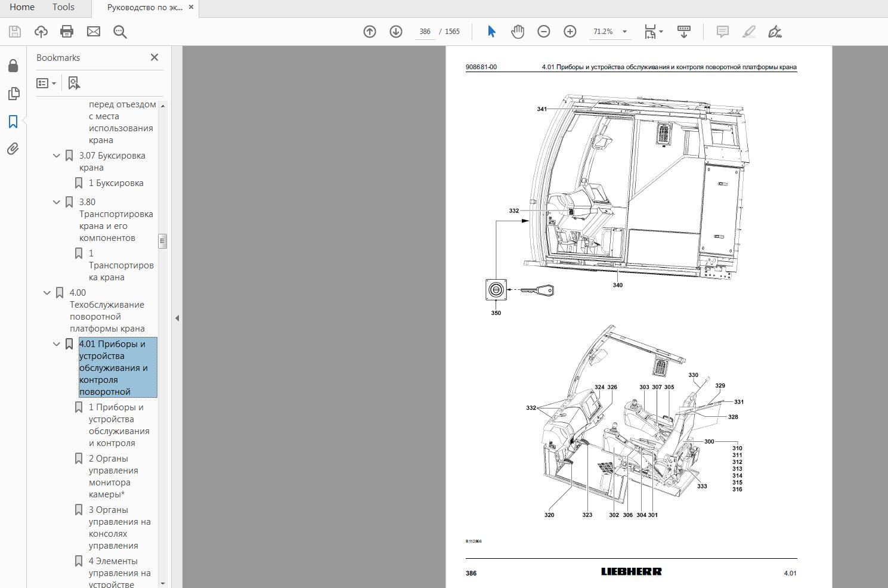Click the bookmarks scroll down arrow
The width and height of the screenshot is (888, 588).
coord(162,583)
